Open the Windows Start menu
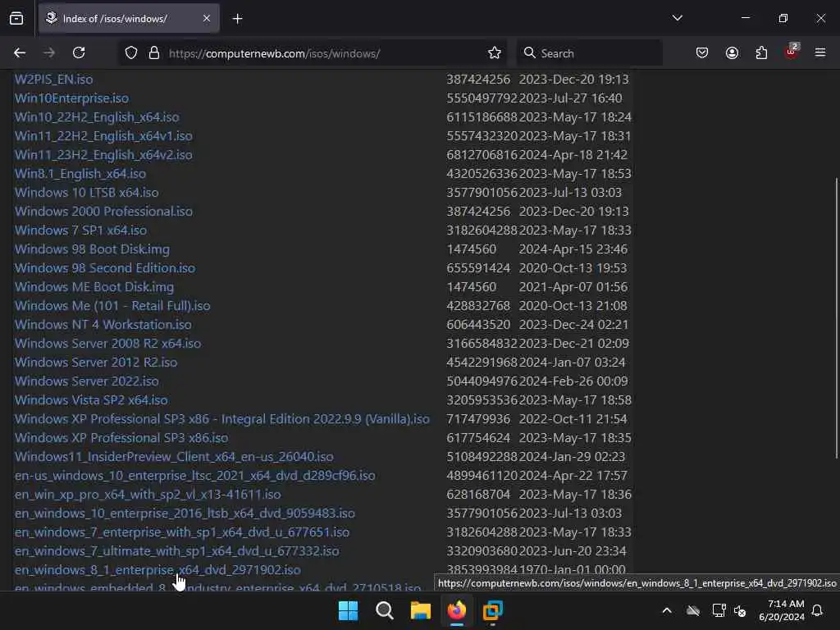Screen dimensions: 840x630 (348, 610)
